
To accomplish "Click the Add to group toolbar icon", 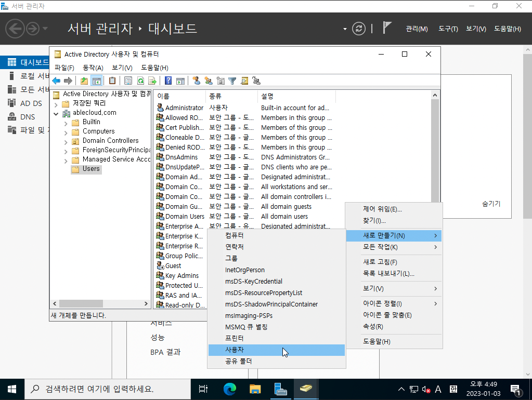I will coord(256,81).
